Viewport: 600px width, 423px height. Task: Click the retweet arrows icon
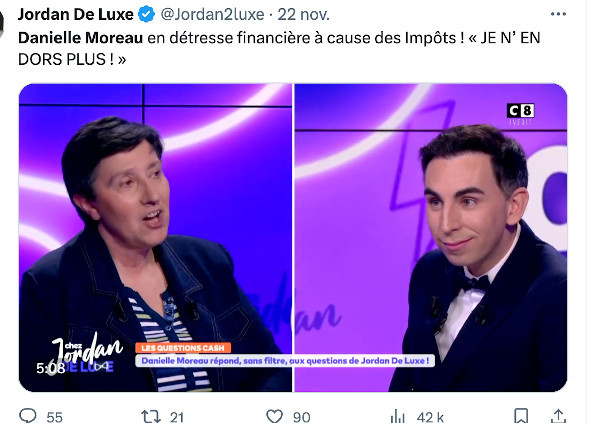[x=151, y=416]
